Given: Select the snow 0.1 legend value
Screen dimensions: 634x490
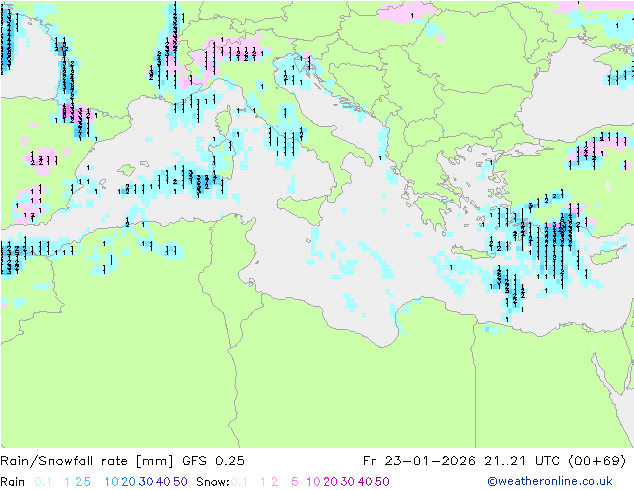Looking at the screenshot, I should click(239, 482).
